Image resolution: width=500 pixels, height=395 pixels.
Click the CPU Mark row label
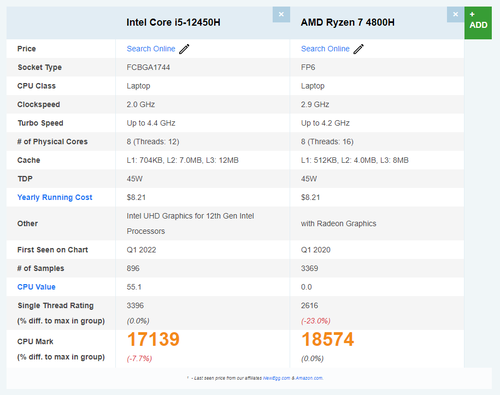pos(35,342)
